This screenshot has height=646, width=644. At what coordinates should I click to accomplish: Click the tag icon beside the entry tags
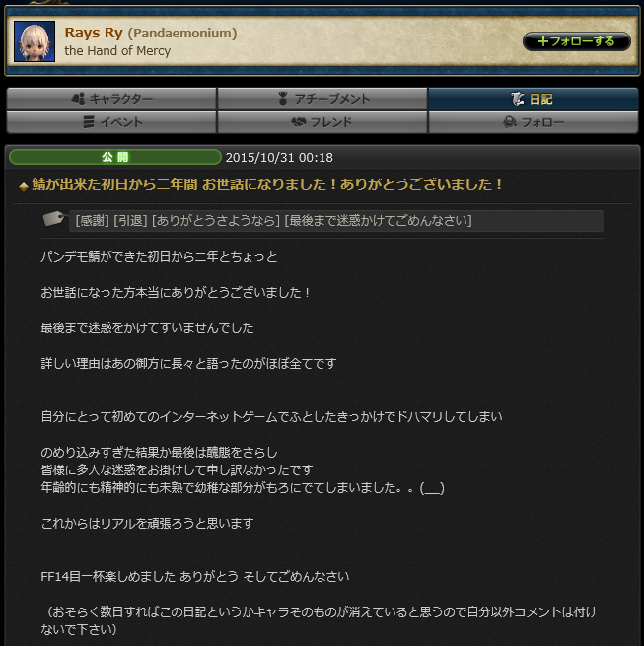point(54,218)
